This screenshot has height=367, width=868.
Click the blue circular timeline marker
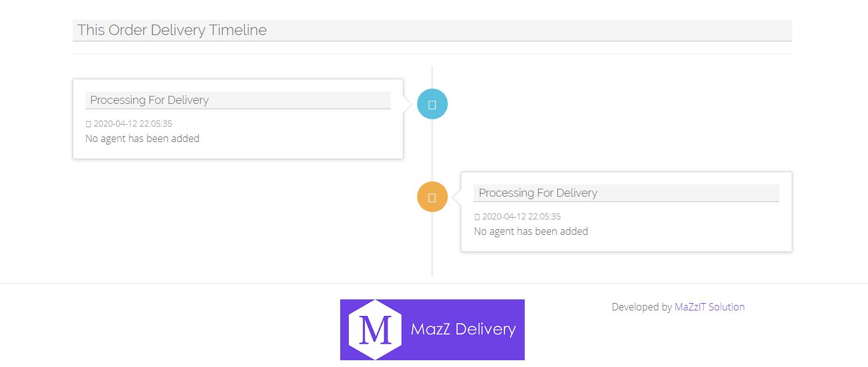pos(432,104)
